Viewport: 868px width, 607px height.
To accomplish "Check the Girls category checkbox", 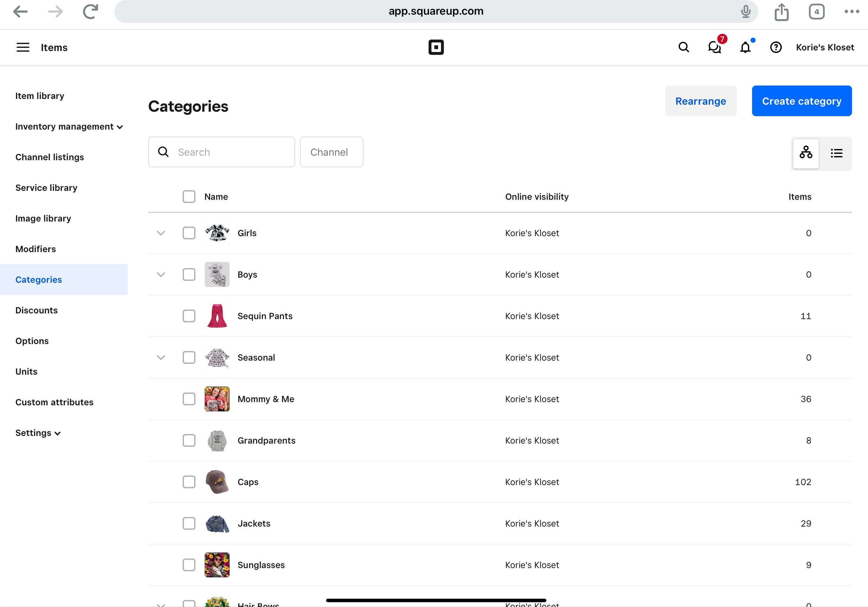I will click(x=189, y=233).
